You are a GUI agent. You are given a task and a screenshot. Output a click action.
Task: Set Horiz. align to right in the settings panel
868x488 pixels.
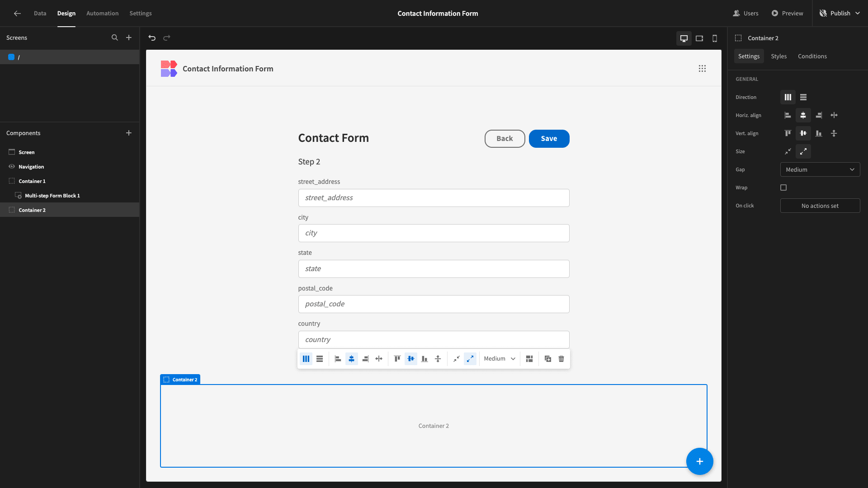point(819,115)
